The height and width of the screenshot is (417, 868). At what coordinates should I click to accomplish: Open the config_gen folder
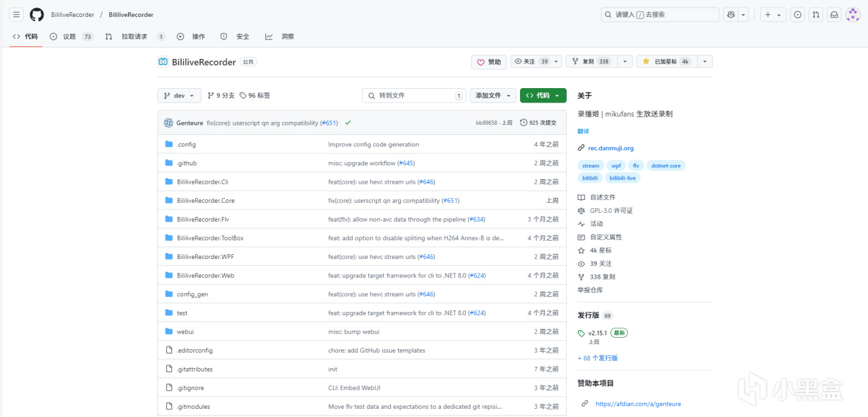click(192, 294)
